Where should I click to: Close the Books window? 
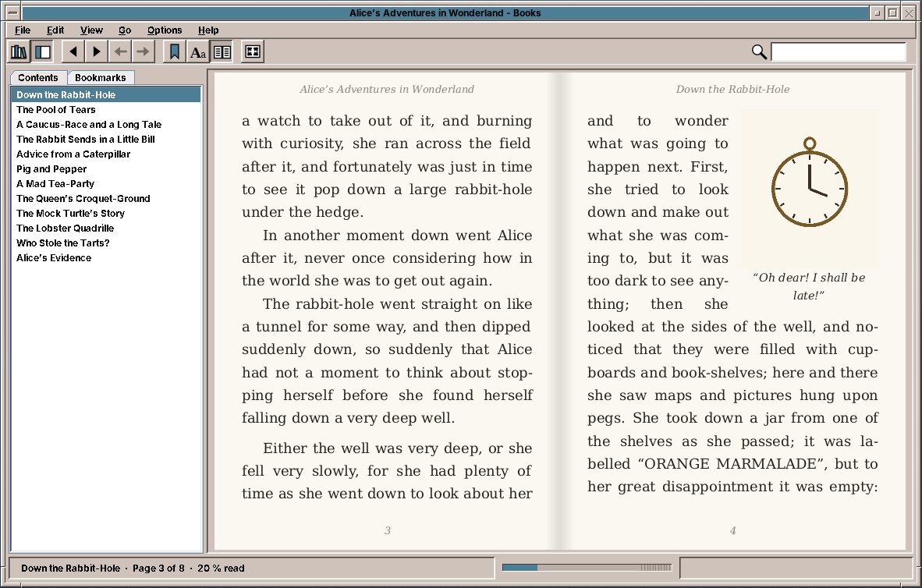pyautogui.click(x=908, y=12)
